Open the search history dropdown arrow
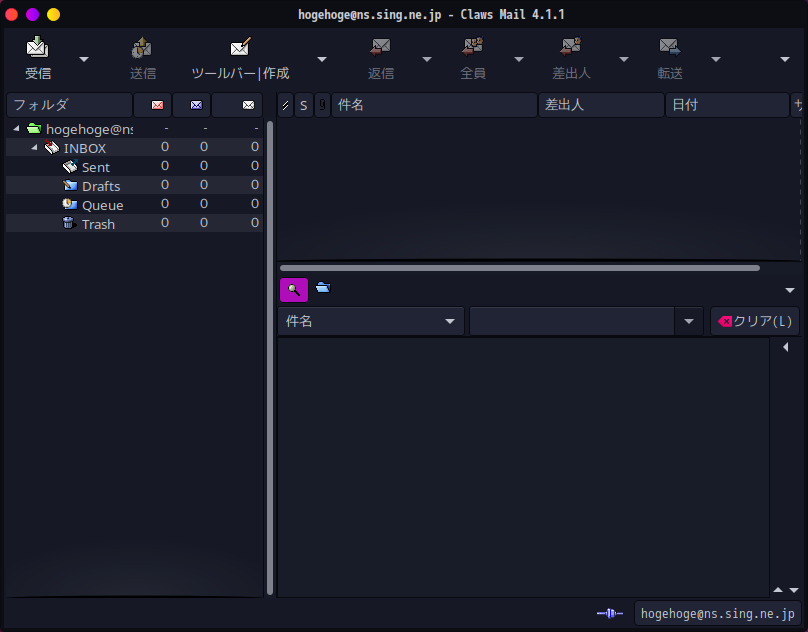Image resolution: width=808 pixels, height=632 pixels. (x=689, y=321)
